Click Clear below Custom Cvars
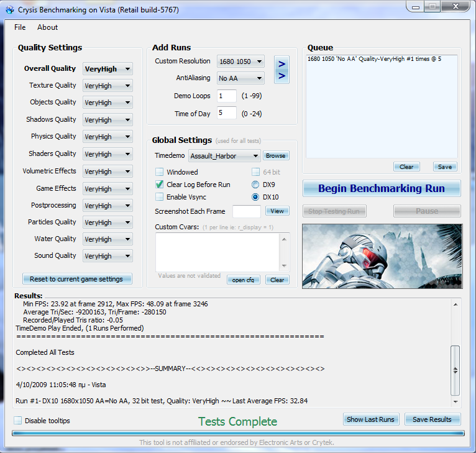476x453 pixels. click(x=277, y=280)
